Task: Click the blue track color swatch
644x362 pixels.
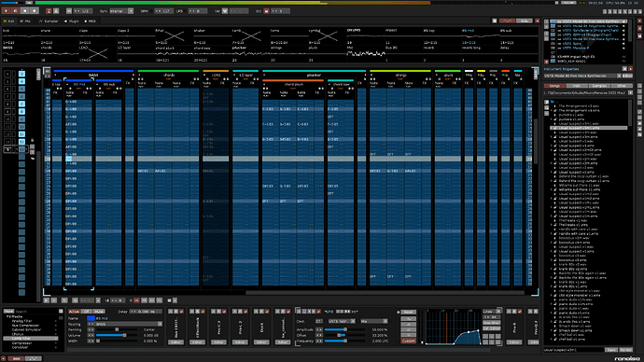Action: (91, 318)
